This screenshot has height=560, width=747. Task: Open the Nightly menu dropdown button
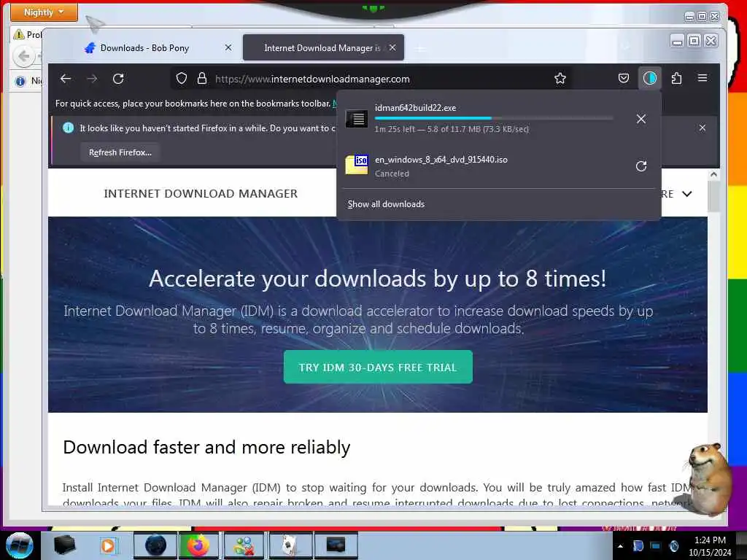[x=44, y=12]
